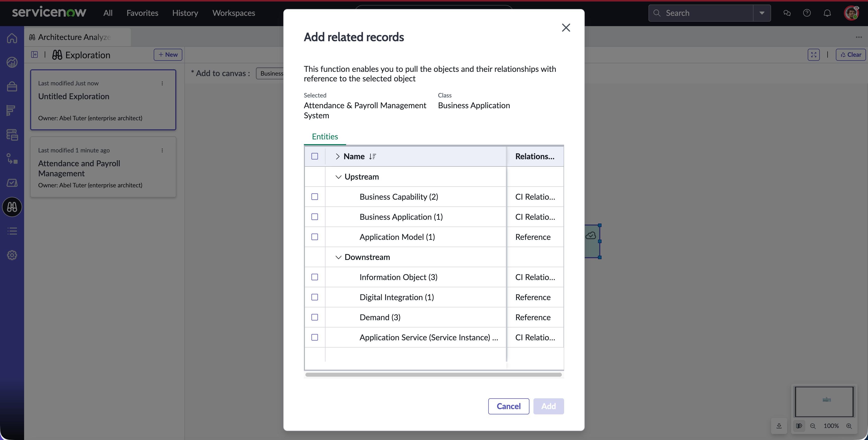This screenshot has width=868, height=440.
Task: Check the Business Application (1) checkbox
Action: pos(315,217)
